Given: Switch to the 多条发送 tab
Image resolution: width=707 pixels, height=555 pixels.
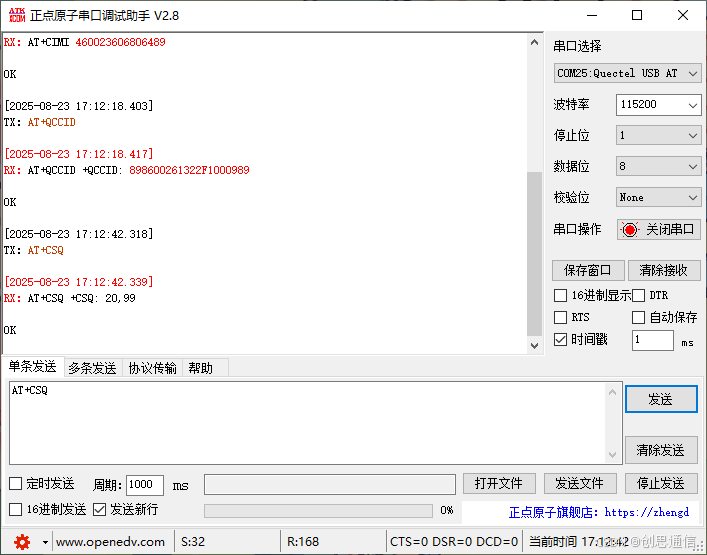Looking at the screenshot, I should tap(92, 368).
